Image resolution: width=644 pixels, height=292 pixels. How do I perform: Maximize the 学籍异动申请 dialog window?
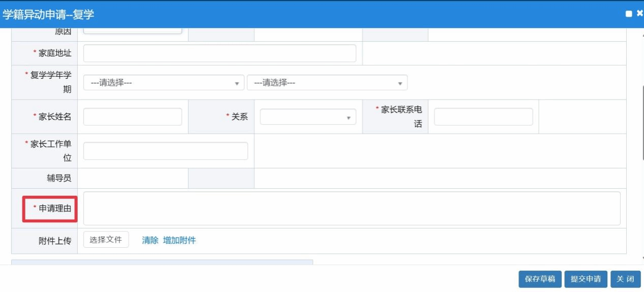point(629,14)
